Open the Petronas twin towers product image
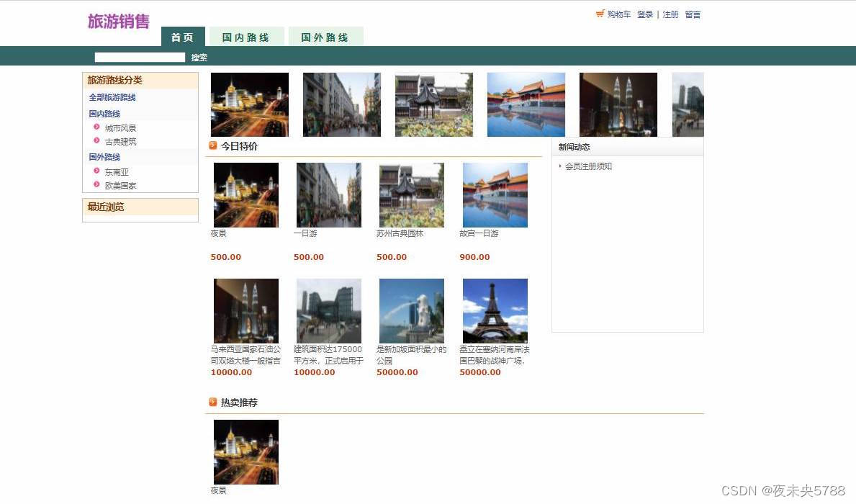This screenshot has width=856, height=504. click(246, 311)
